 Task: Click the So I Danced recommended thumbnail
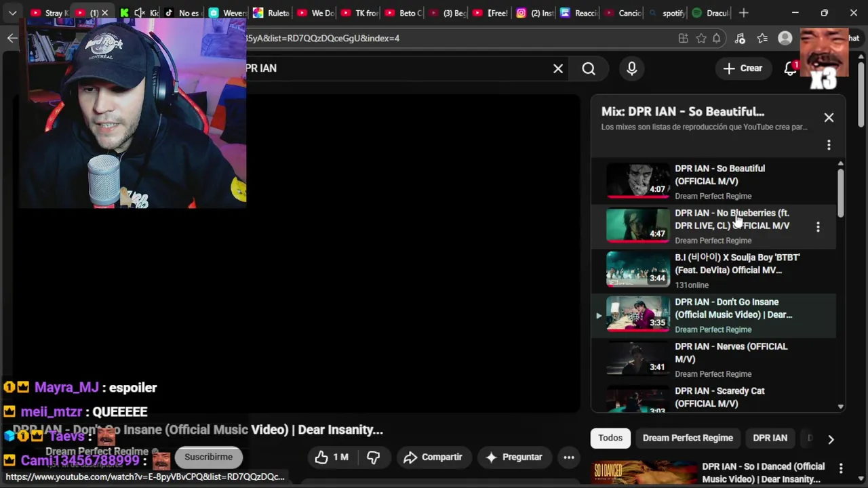pyautogui.click(x=644, y=474)
